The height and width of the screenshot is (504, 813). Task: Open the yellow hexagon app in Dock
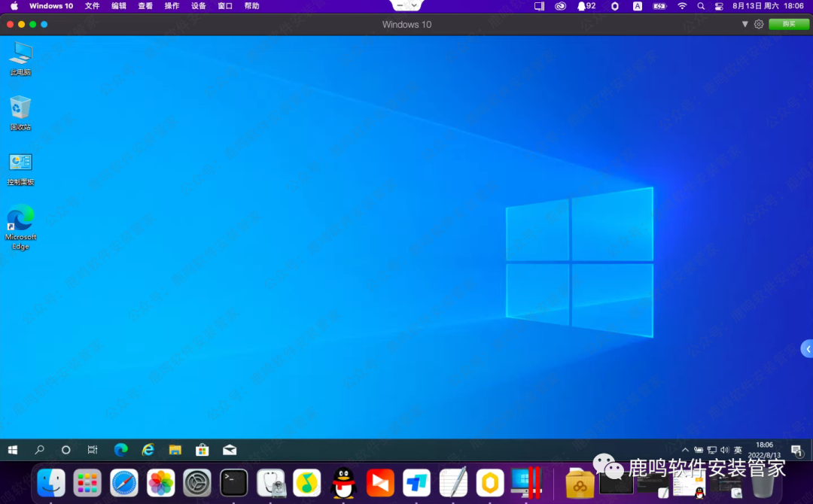pos(490,483)
